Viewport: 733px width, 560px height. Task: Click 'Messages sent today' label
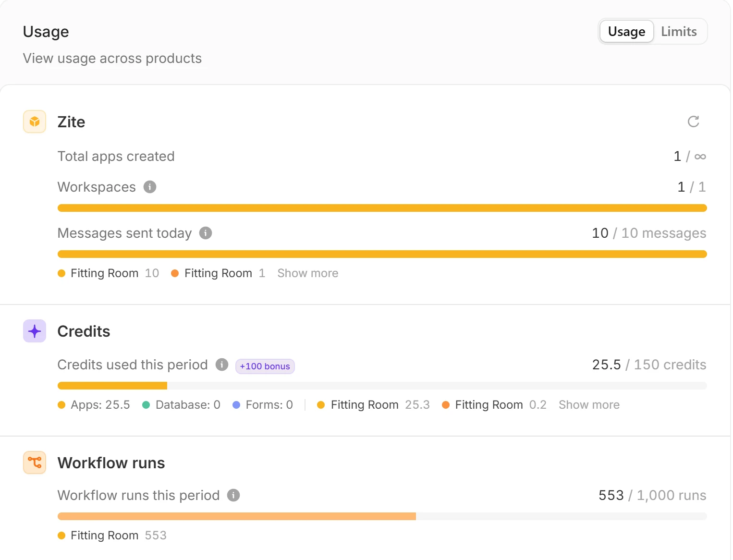coord(124,233)
